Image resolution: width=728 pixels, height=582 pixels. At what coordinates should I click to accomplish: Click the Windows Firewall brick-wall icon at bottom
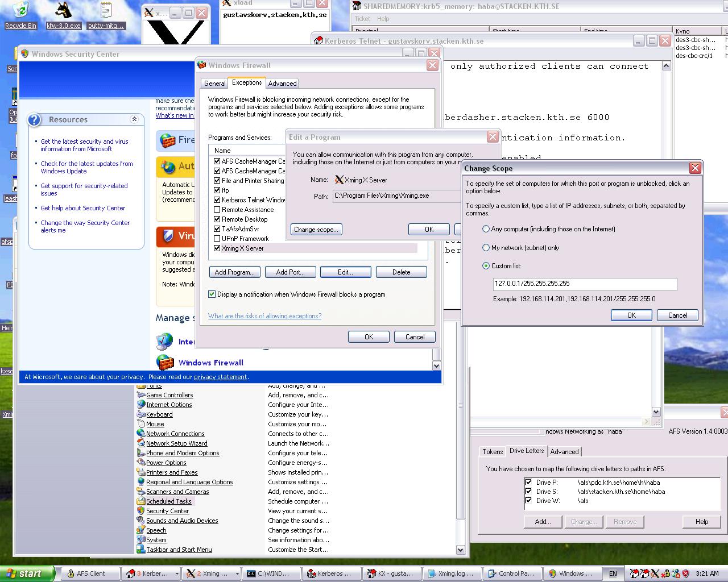click(165, 362)
